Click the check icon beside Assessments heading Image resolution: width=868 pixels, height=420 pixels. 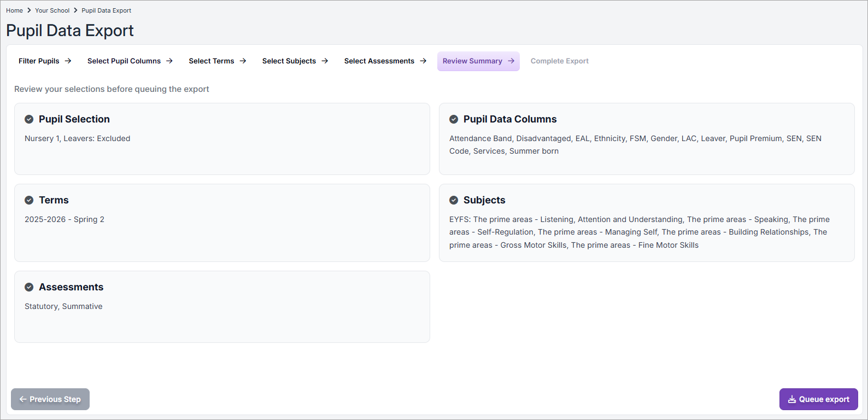(x=29, y=287)
